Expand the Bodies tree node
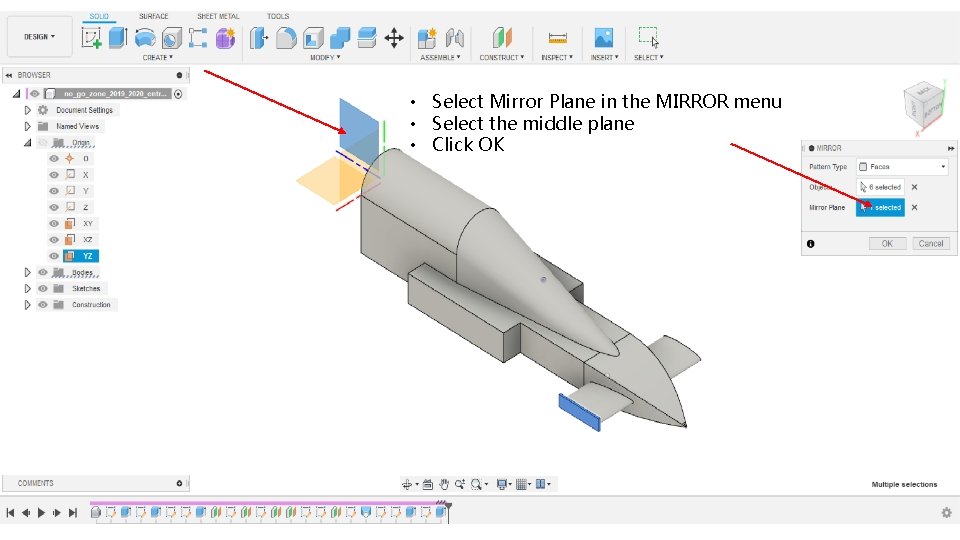 pyautogui.click(x=27, y=272)
